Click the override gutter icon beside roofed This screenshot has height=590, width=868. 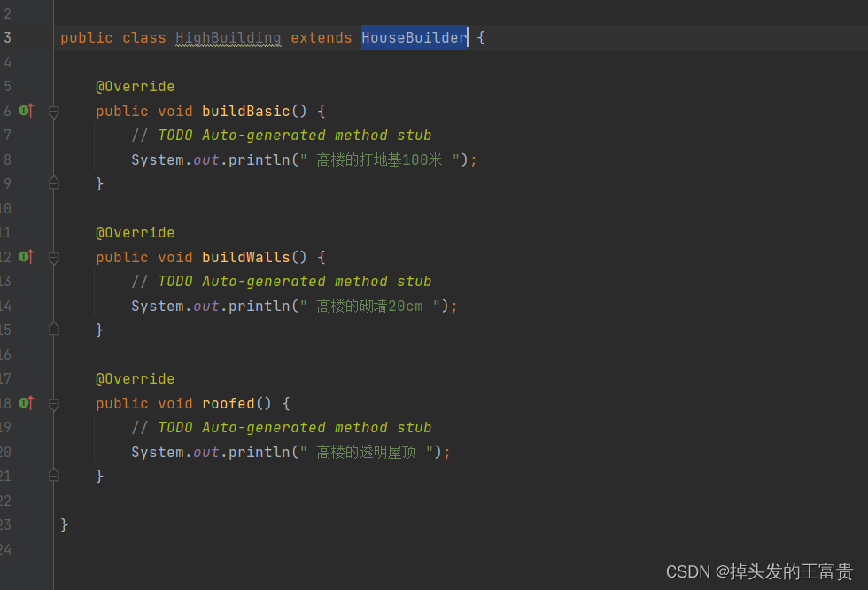pyautogui.click(x=26, y=403)
